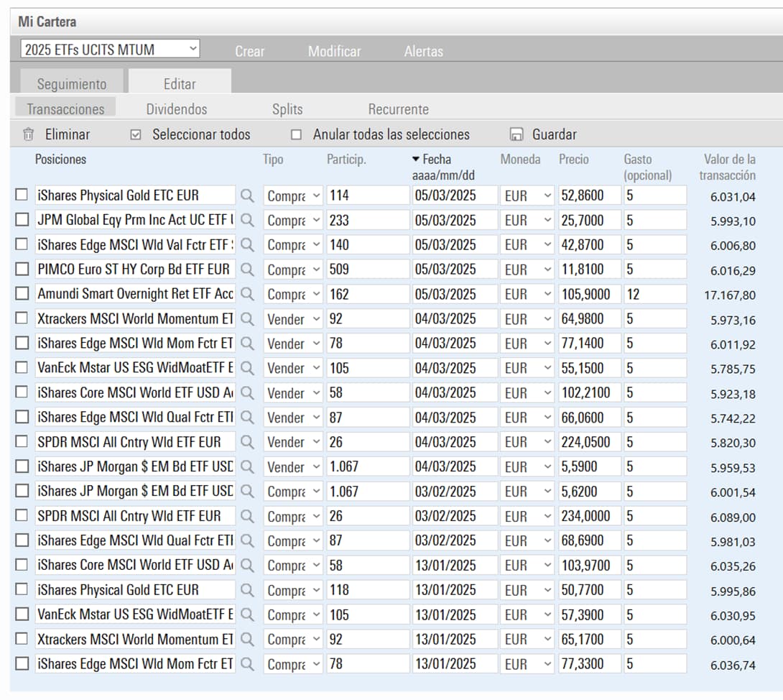Viewport: 783px width, 700px height.
Task: Select the JPM Global Eqy Prm Inc row checkbox
Action: pyautogui.click(x=22, y=219)
